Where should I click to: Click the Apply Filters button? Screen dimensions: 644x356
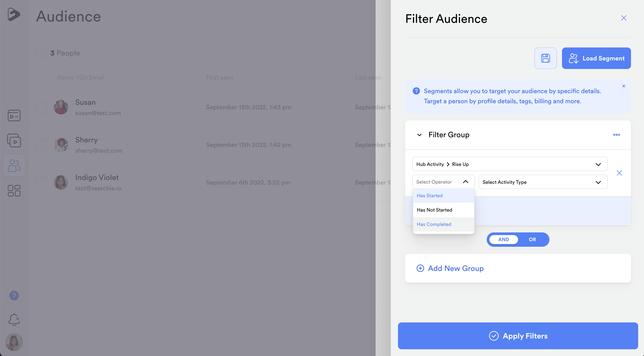[518, 336]
